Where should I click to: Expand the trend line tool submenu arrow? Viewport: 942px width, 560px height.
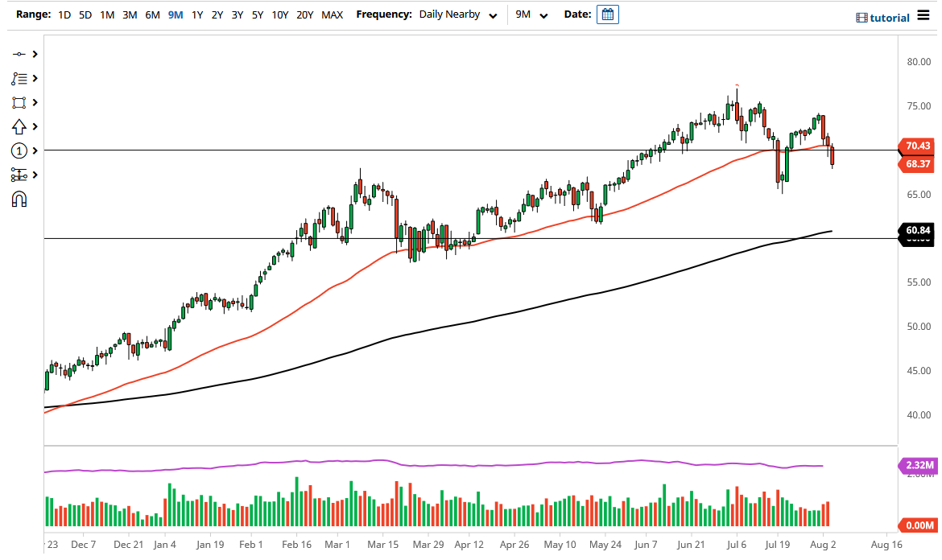33,54
